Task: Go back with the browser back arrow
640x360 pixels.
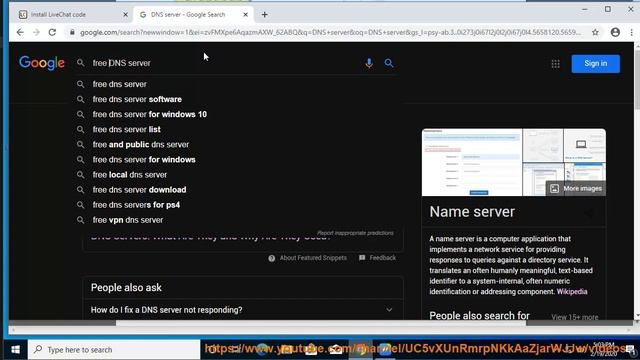Action: pyautogui.click(x=20, y=32)
